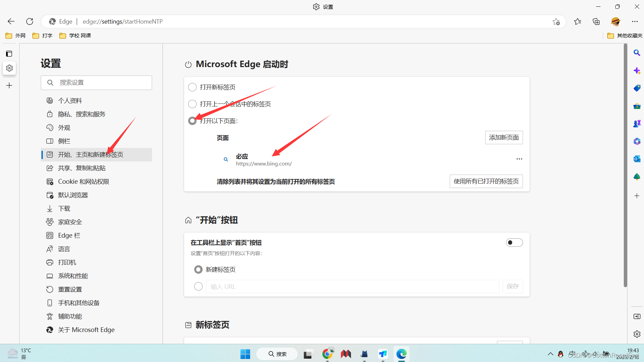Open the Discover sparkle icon in sidebar
This screenshot has width=644, height=362.
[x=637, y=70]
